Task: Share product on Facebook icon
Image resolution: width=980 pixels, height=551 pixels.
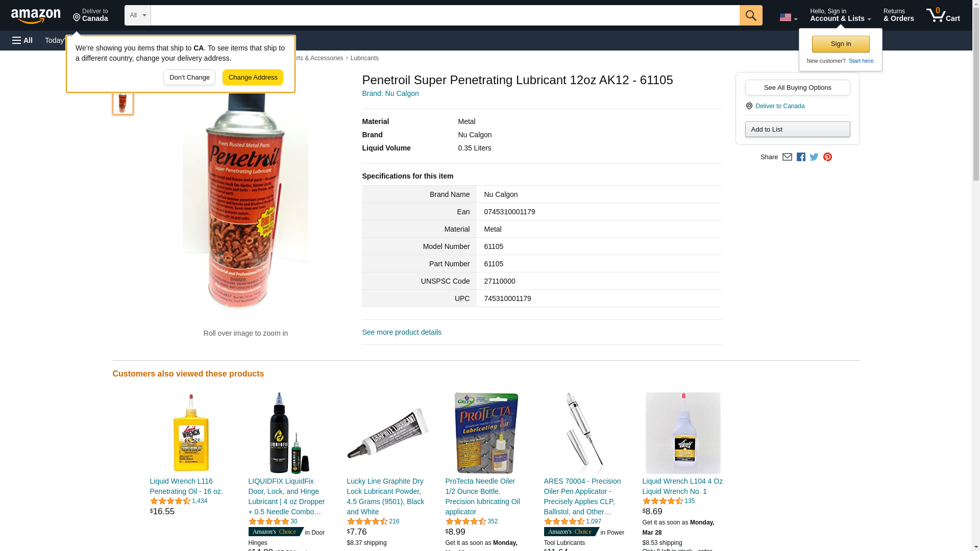Action: (x=801, y=157)
